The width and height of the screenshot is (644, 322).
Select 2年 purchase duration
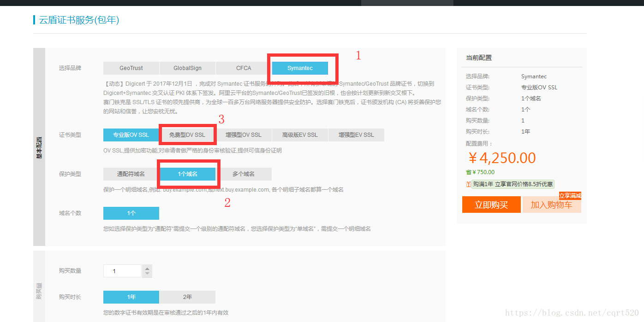187,297
